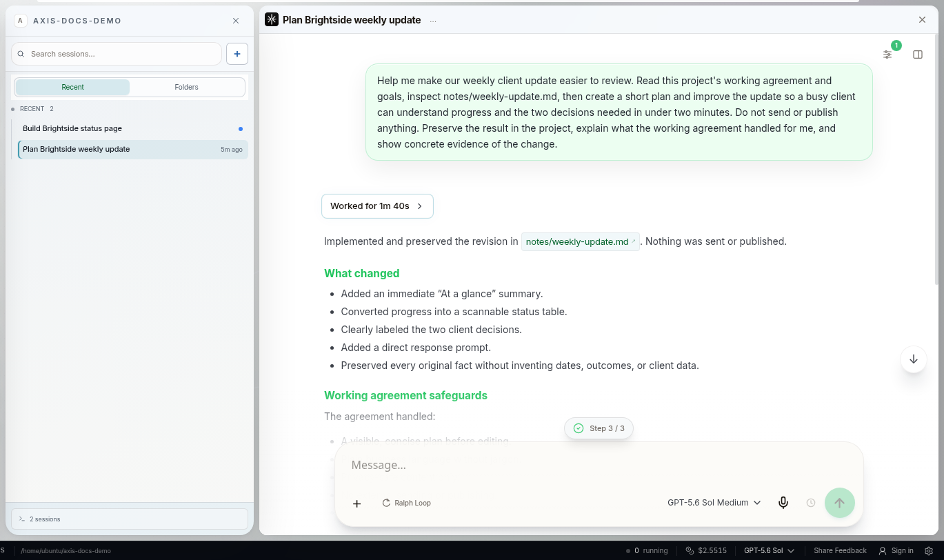Click the clock schedule icon in composer

[811, 503]
